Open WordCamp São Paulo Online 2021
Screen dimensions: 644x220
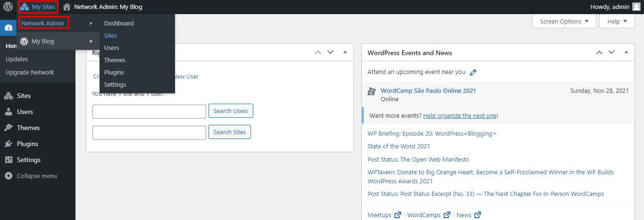(428, 91)
